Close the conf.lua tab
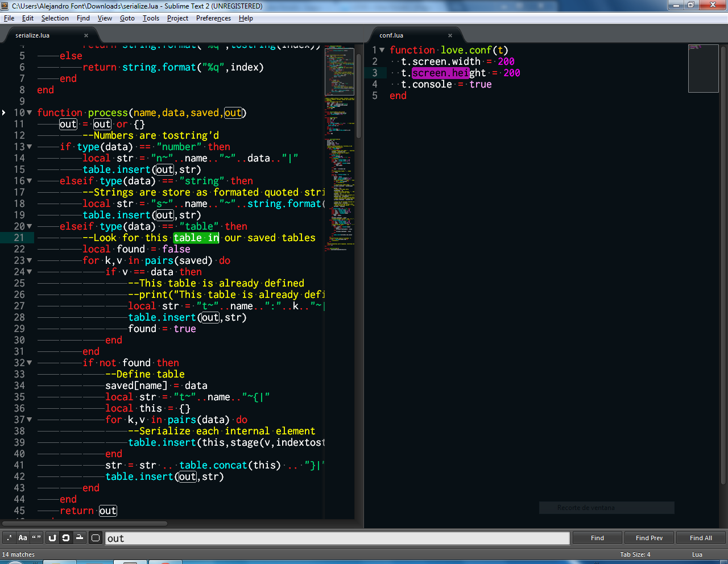The image size is (728, 564). 450,35
